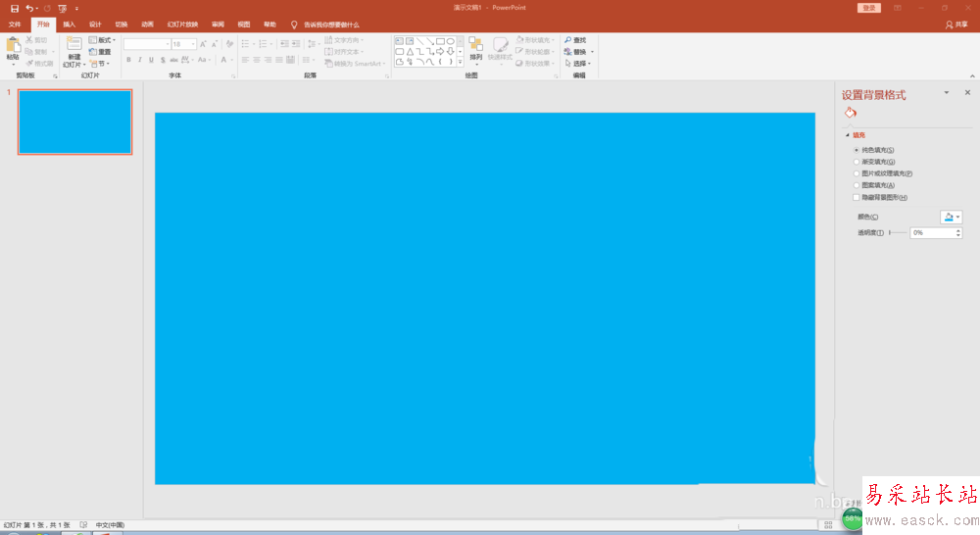Click the Increase Font Size icon
The height and width of the screenshot is (535, 980).
203,44
